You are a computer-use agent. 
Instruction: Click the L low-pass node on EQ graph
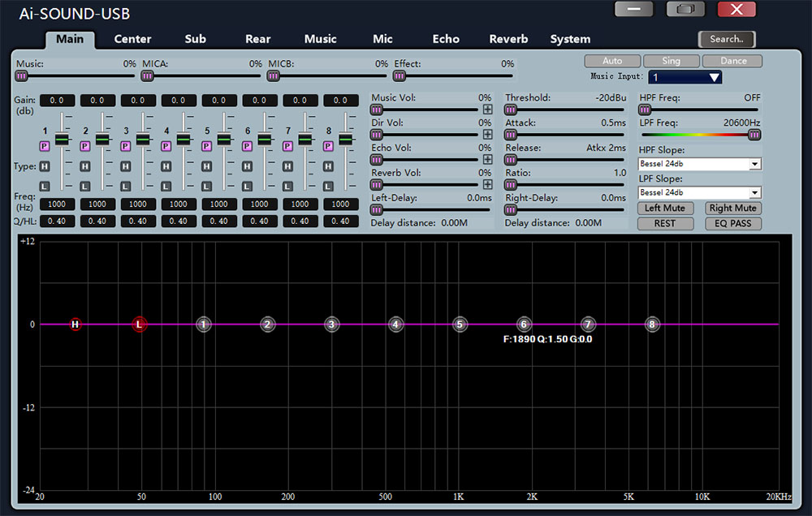(x=140, y=325)
